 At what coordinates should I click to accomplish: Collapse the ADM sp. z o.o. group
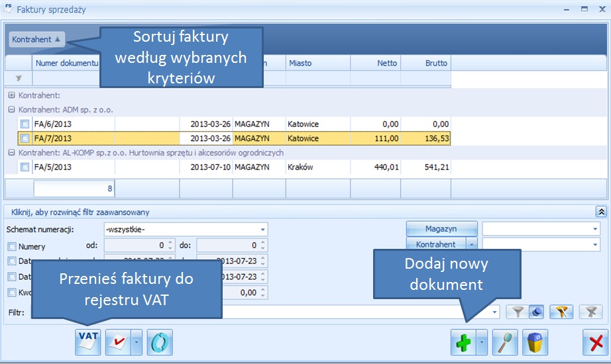coord(12,110)
